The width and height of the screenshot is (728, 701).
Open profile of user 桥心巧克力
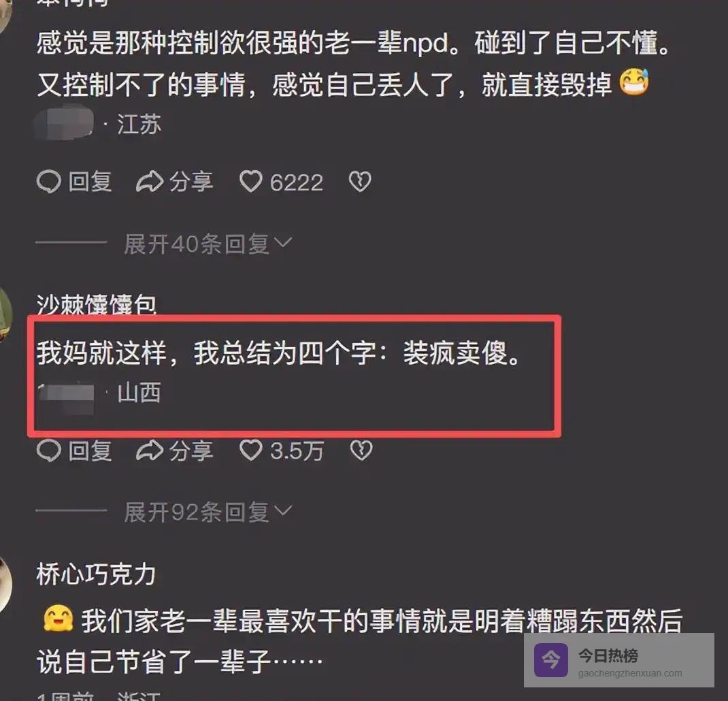tap(96, 574)
